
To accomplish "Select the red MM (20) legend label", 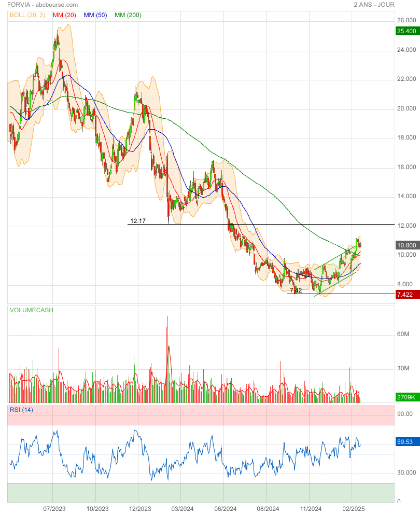I will click(64, 15).
